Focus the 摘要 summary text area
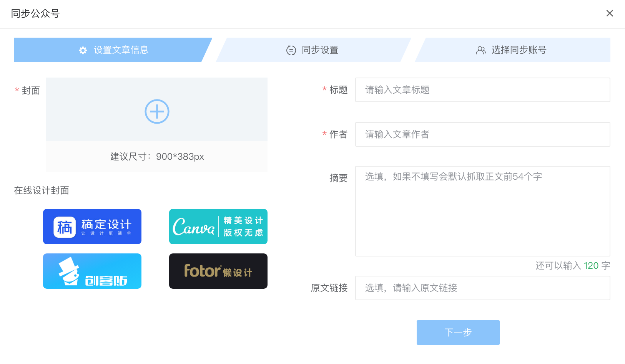625x364 pixels. click(x=483, y=211)
